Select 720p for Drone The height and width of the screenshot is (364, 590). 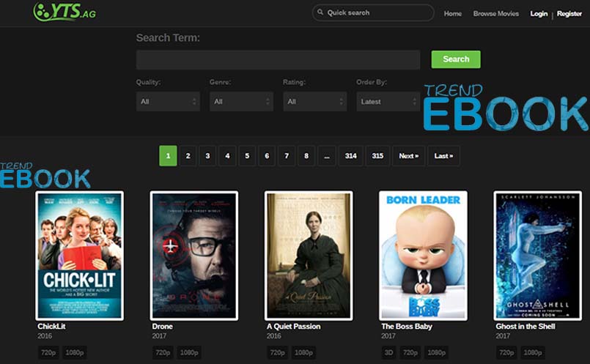click(x=163, y=352)
